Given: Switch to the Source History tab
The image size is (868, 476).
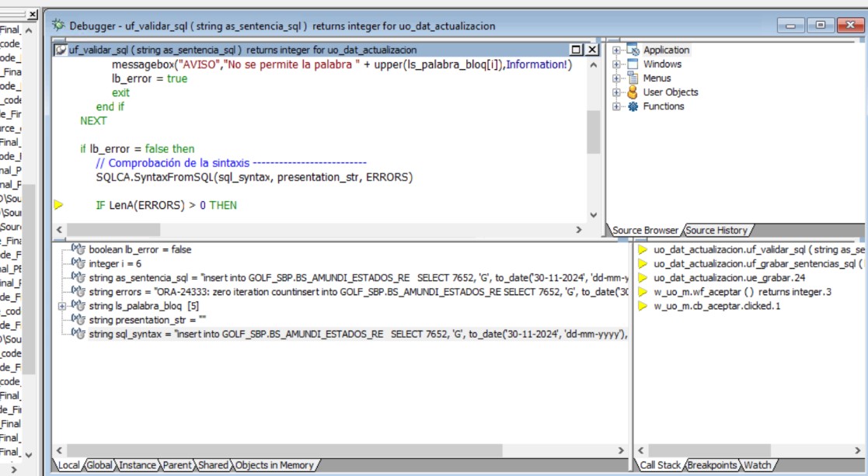Looking at the screenshot, I should (x=716, y=230).
